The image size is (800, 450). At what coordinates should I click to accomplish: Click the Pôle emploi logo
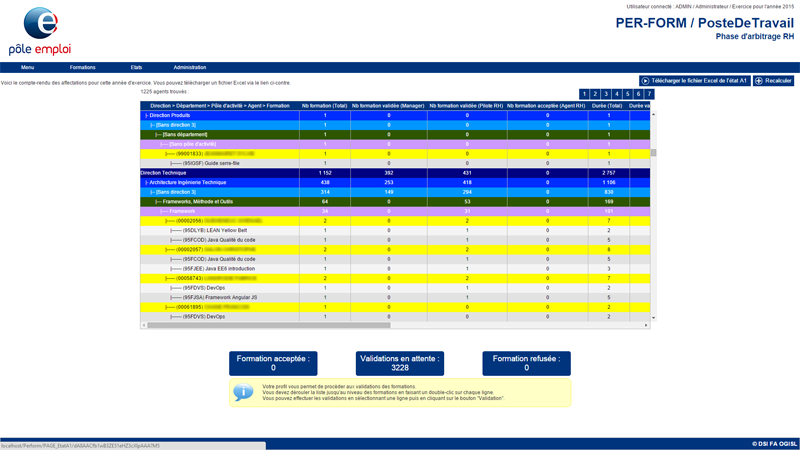pyautogui.click(x=40, y=31)
